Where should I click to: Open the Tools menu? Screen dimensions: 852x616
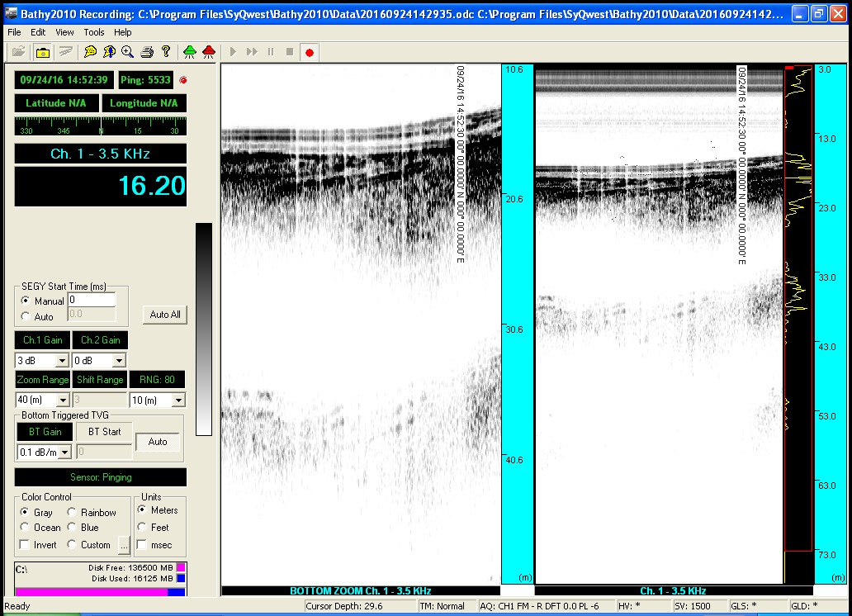pyautogui.click(x=93, y=32)
